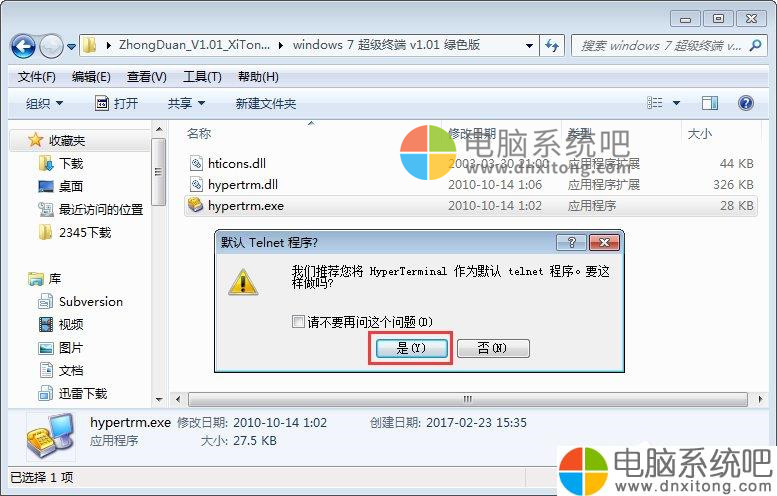Open the 共享 dropdown

pos(186,103)
